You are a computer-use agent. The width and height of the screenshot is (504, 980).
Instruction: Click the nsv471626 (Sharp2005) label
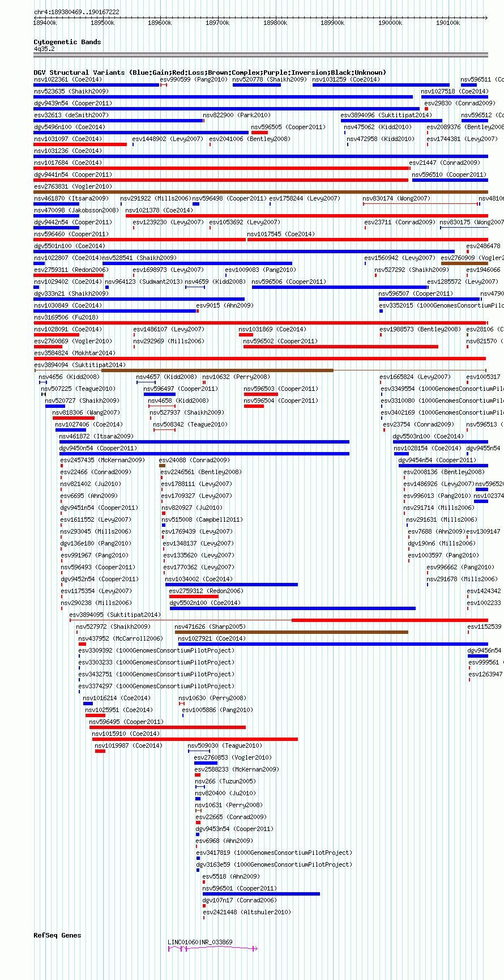210,627
